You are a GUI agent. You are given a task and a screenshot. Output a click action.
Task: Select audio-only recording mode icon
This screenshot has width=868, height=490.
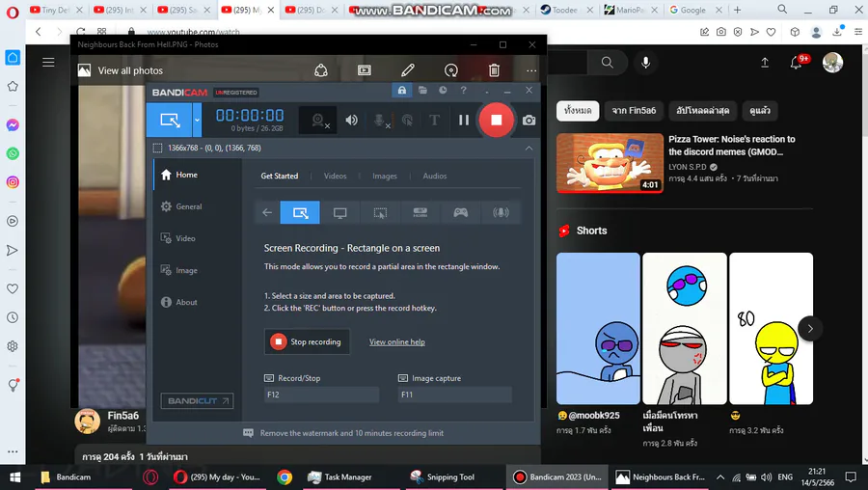pos(501,212)
